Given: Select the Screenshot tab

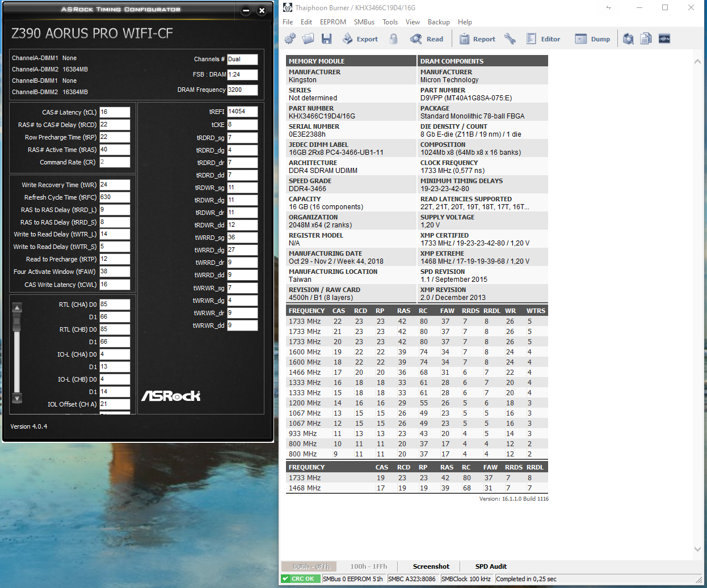Looking at the screenshot, I should (x=431, y=566).
